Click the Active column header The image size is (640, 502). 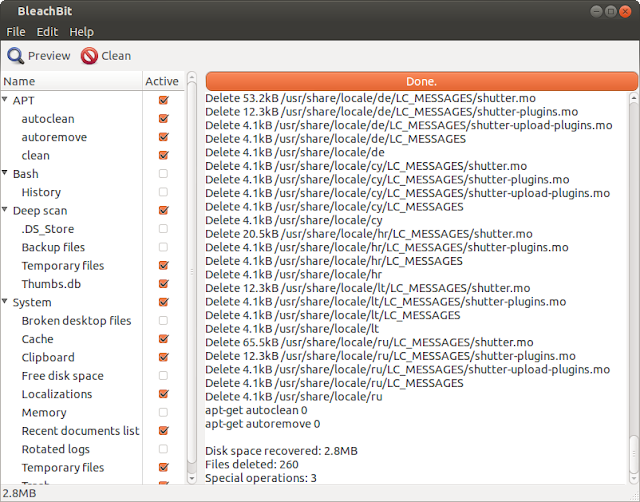click(x=163, y=81)
